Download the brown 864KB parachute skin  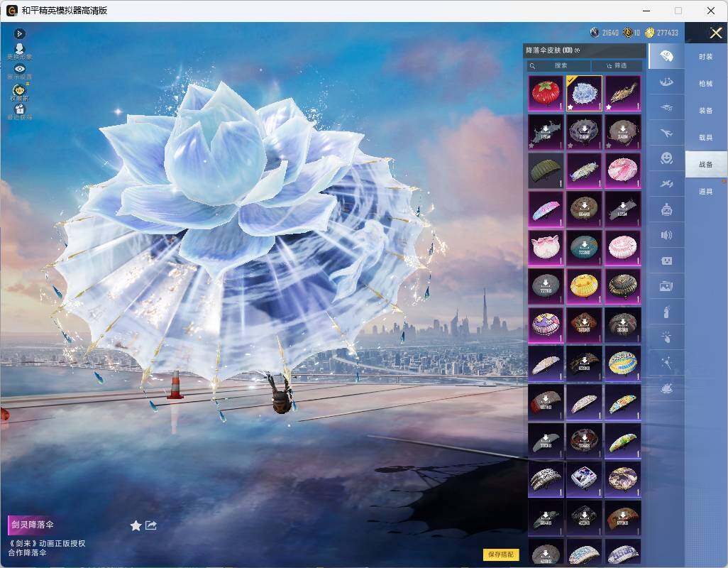pos(584,209)
